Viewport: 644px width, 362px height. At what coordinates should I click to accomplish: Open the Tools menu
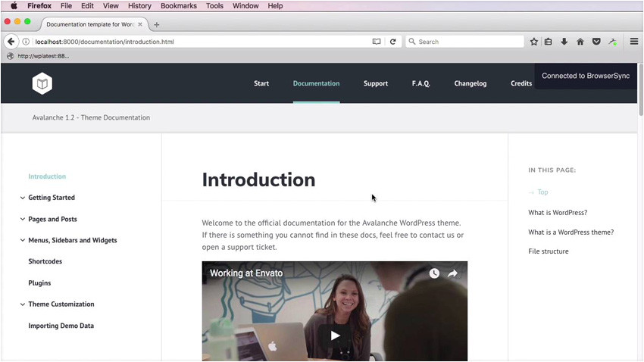(214, 6)
